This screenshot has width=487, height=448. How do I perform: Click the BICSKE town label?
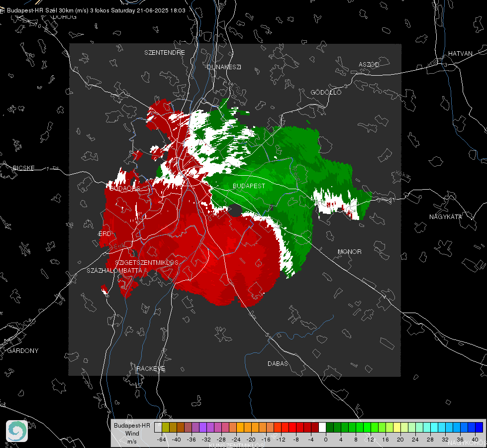pos(23,168)
